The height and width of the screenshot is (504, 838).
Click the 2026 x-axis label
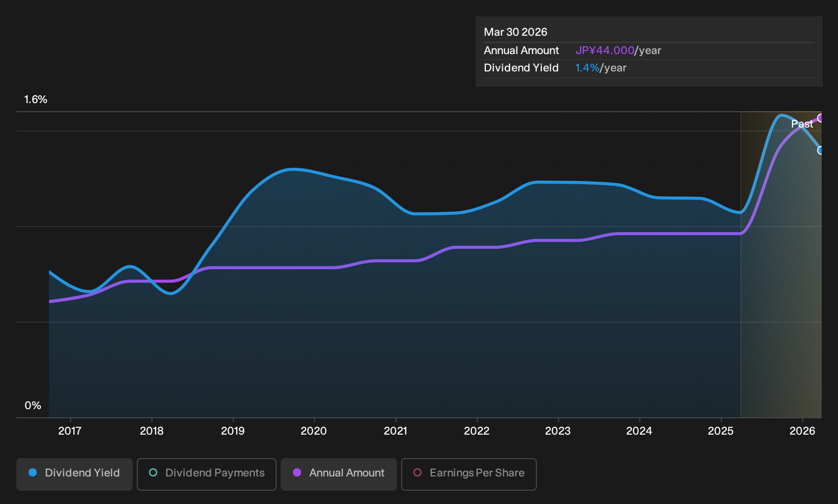802,431
